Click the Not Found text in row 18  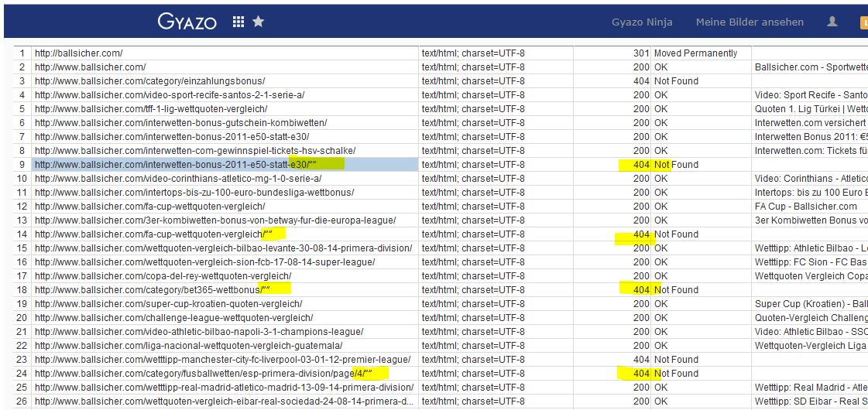[x=676, y=290]
